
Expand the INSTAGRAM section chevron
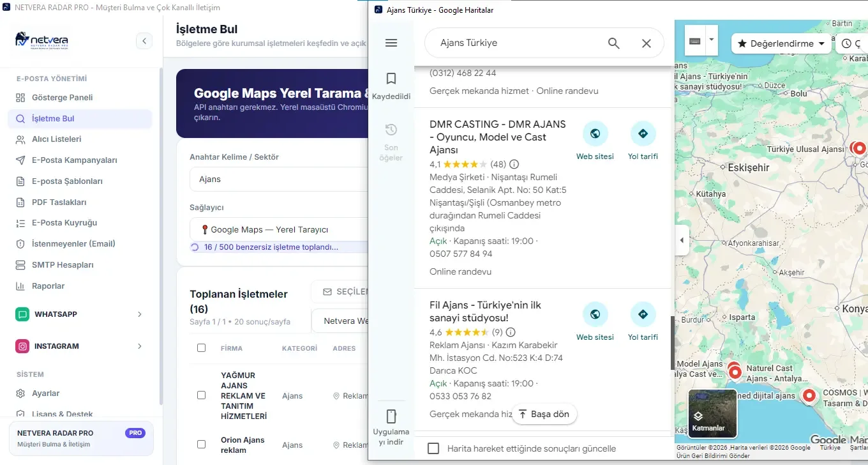[140, 346]
